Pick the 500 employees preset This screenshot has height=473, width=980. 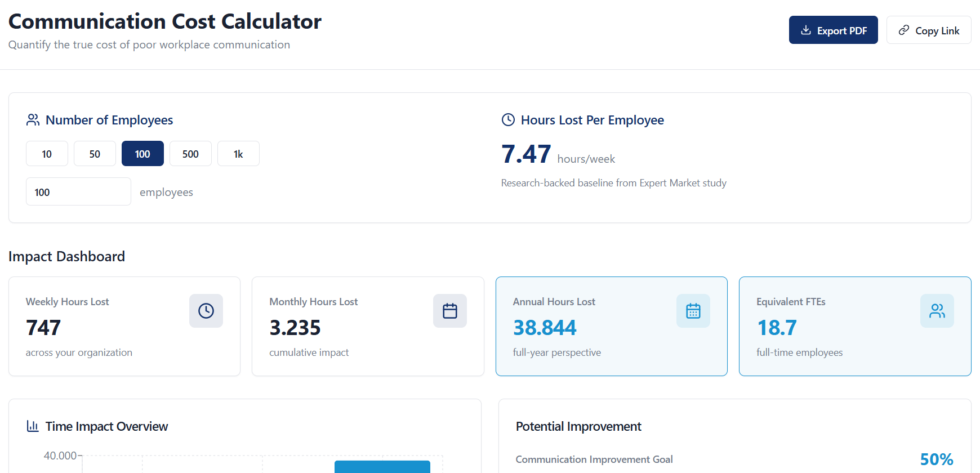(190, 154)
